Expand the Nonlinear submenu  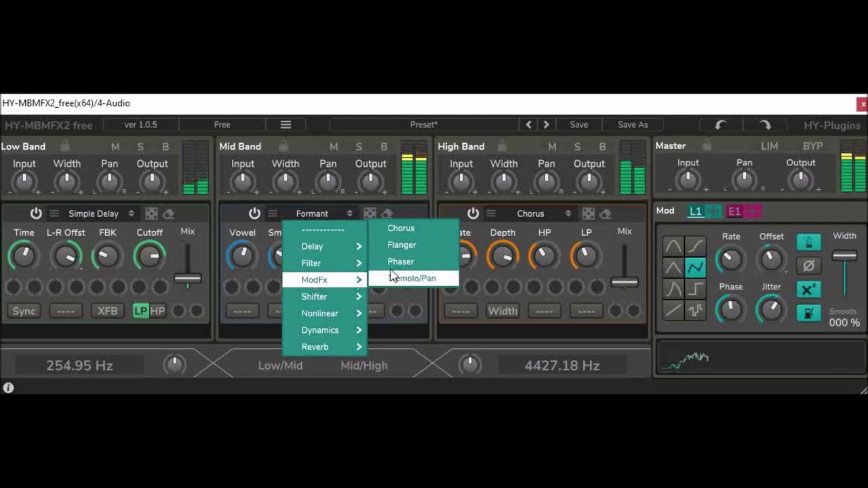pos(325,313)
